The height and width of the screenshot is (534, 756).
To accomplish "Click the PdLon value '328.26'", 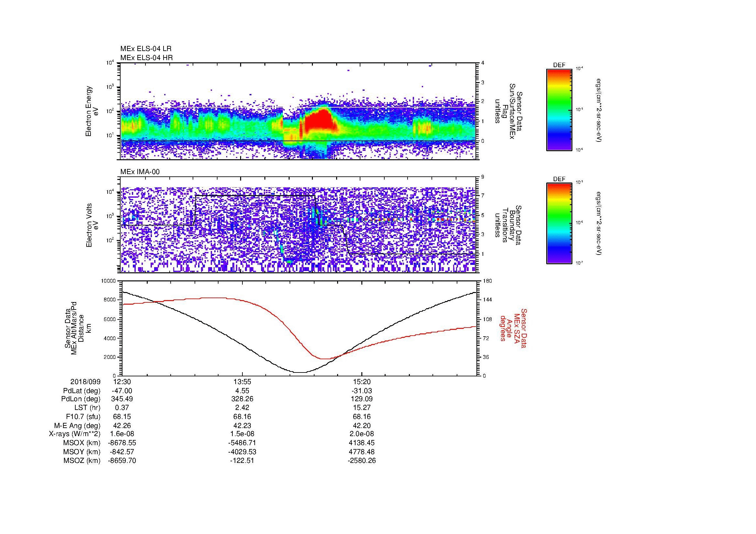I will point(242,399).
